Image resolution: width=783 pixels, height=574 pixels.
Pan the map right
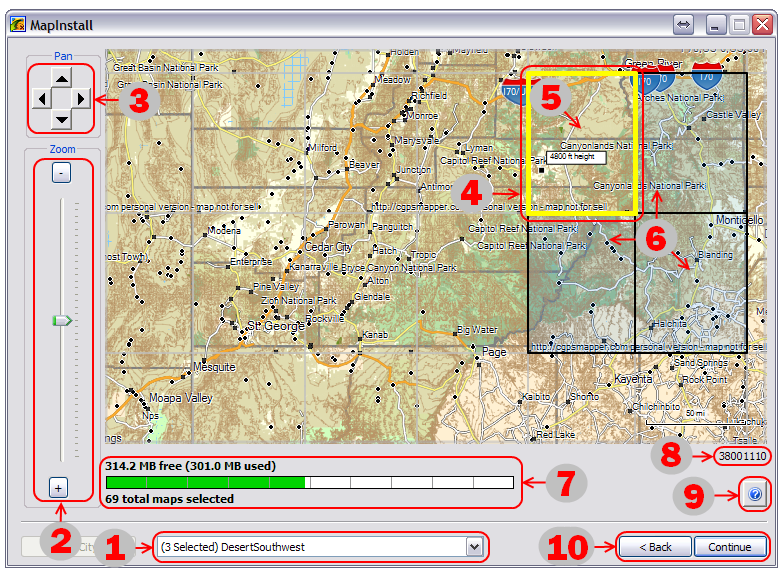click(x=81, y=98)
